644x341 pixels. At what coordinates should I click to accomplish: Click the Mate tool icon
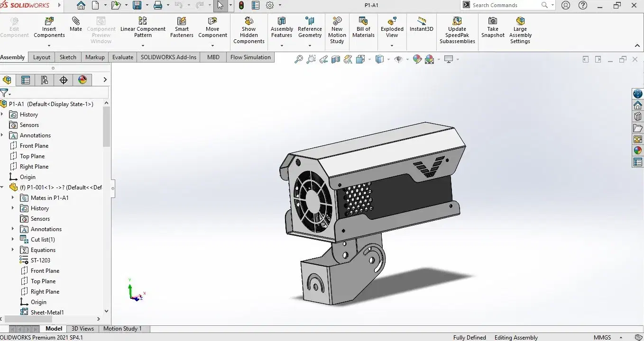coord(75,22)
